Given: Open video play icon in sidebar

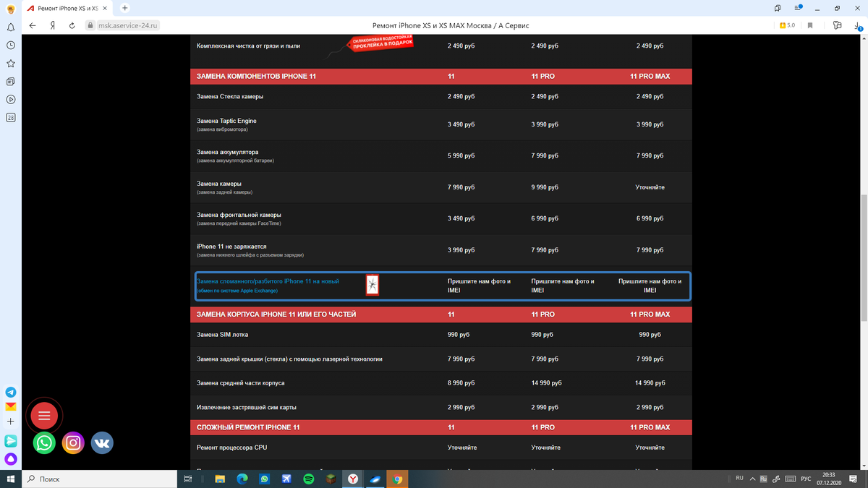Looking at the screenshot, I should 11,99.
